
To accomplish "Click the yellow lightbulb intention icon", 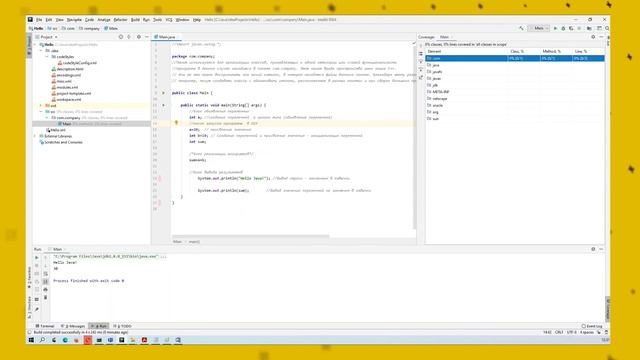I will (x=176, y=122).
